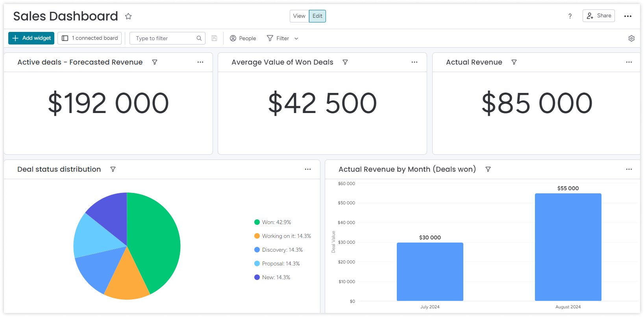
Task: Click Proposal: 14.3% legend entry
Action: click(277, 263)
